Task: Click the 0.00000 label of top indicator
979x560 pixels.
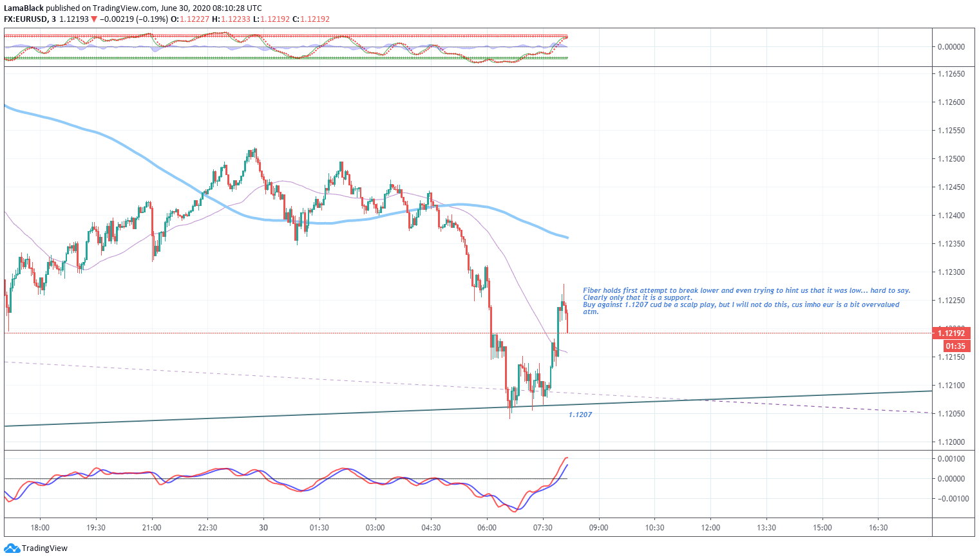Action: pyautogui.click(x=951, y=47)
